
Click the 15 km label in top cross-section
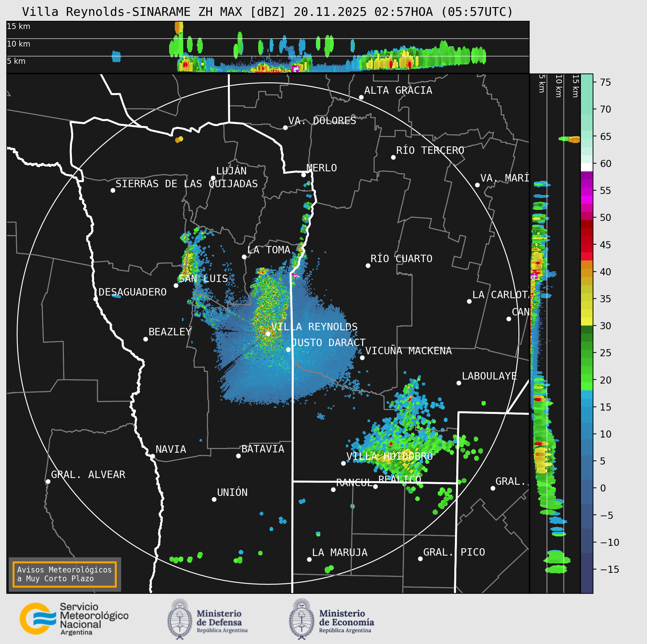(19, 26)
